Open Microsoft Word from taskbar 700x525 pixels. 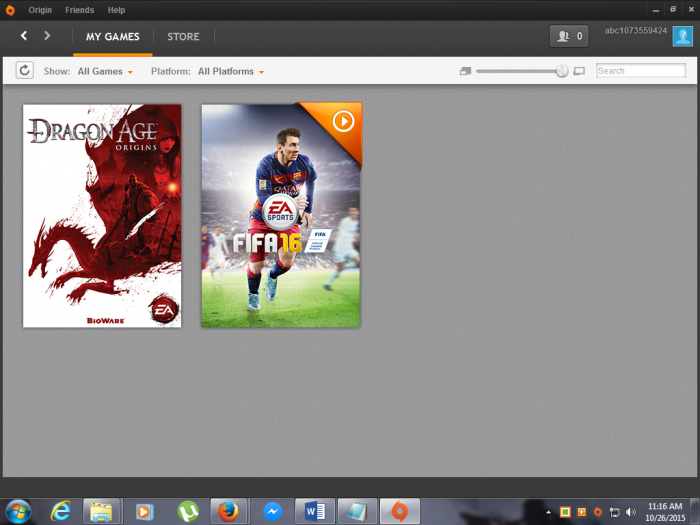pyautogui.click(x=315, y=512)
